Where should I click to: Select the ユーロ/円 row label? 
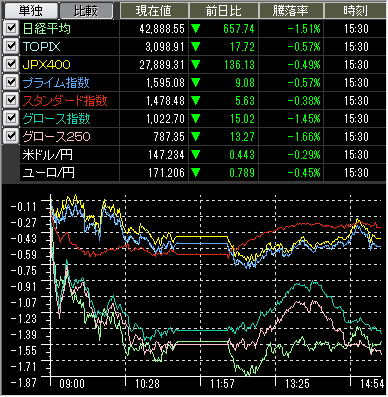(x=48, y=173)
